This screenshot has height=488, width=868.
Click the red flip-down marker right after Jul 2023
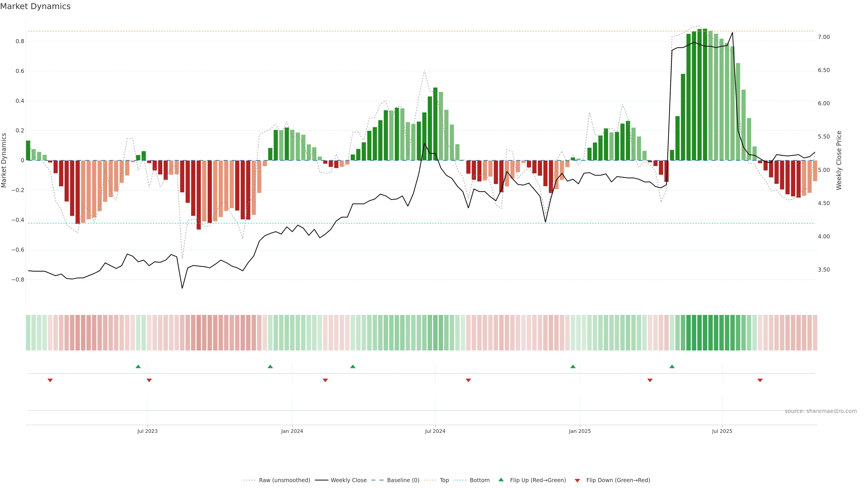149,380
